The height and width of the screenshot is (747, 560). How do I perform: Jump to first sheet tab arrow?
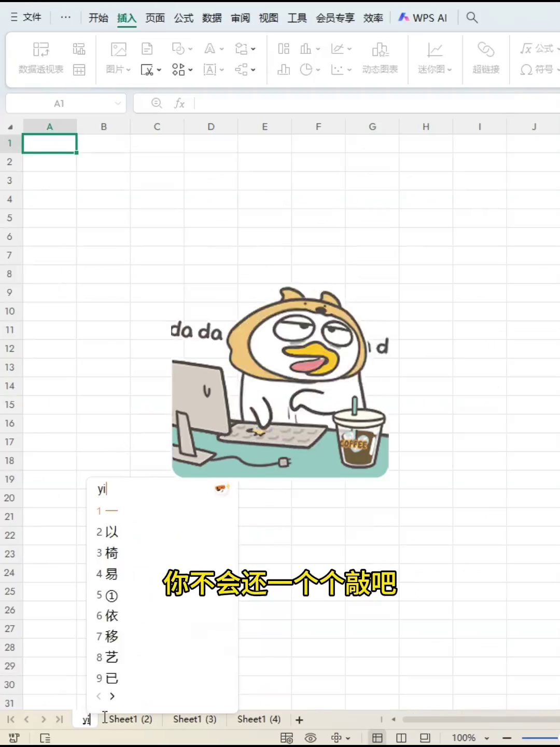tap(10, 720)
